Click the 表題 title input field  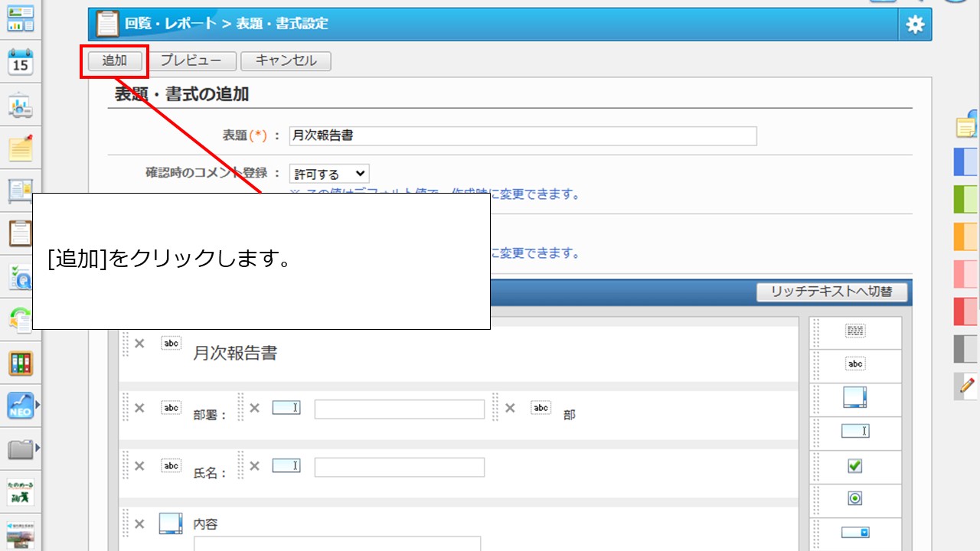coord(523,136)
